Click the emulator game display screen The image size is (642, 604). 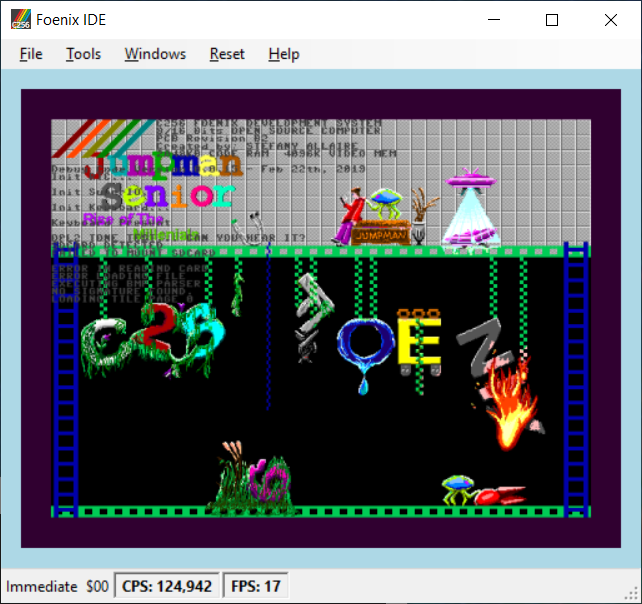tap(321, 318)
